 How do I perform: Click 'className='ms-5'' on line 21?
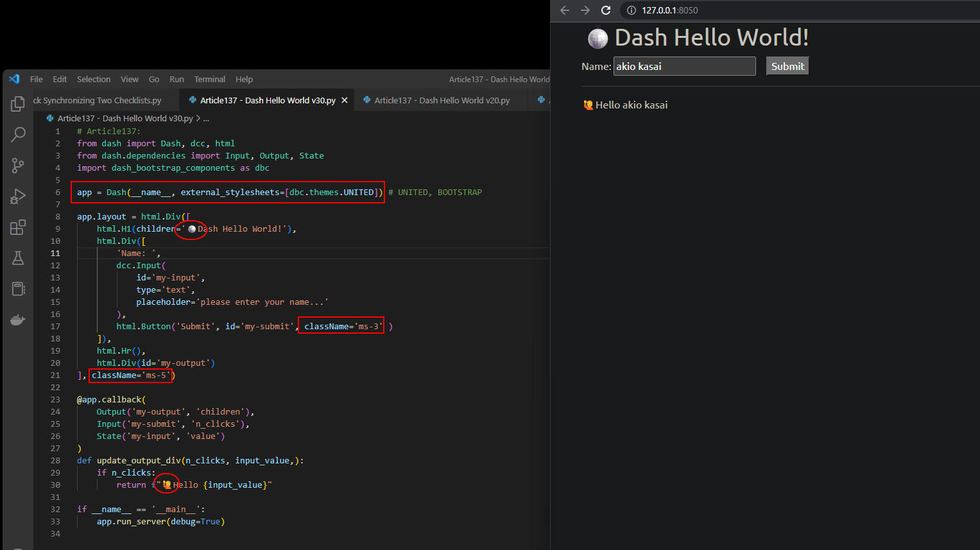tap(131, 375)
